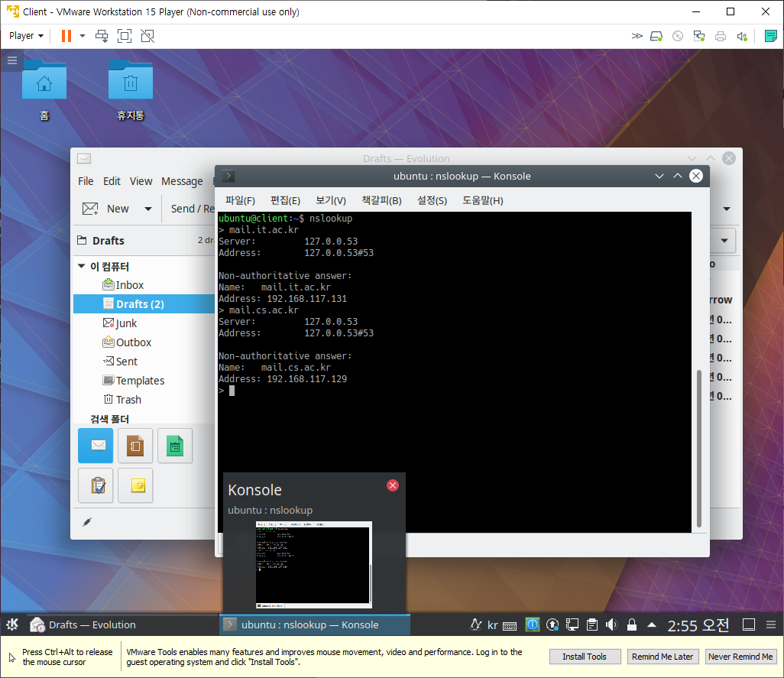Click the network tray icon in KDE panel
The width and height of the screenshot is (784, 678).
point(572,624)
